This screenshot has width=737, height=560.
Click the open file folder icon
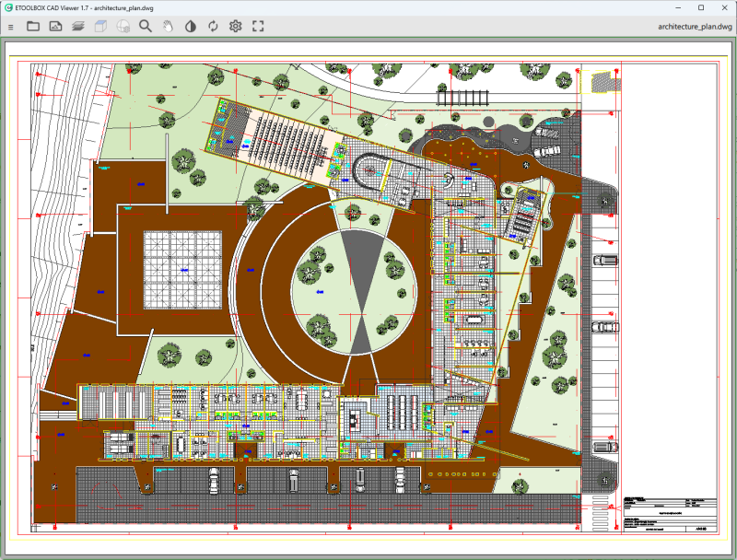coord(33,27)
